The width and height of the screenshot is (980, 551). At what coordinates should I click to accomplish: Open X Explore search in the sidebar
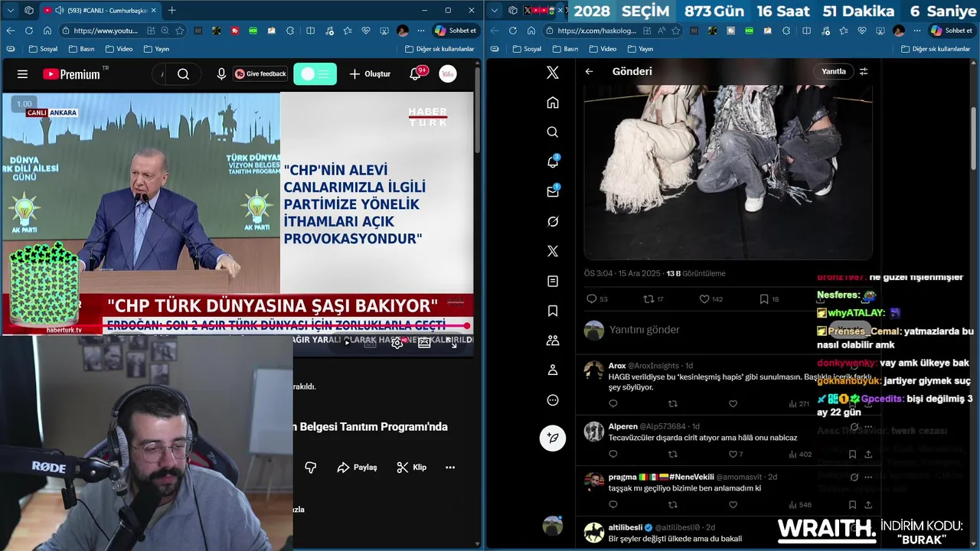pos(552,132)
